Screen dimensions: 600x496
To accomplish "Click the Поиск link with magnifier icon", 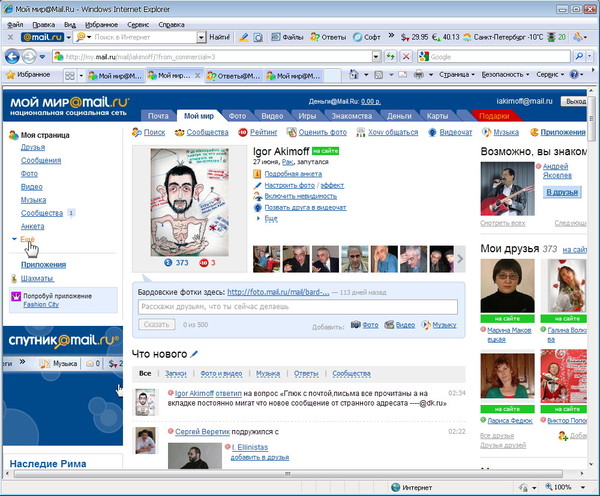I will [149, 132].
